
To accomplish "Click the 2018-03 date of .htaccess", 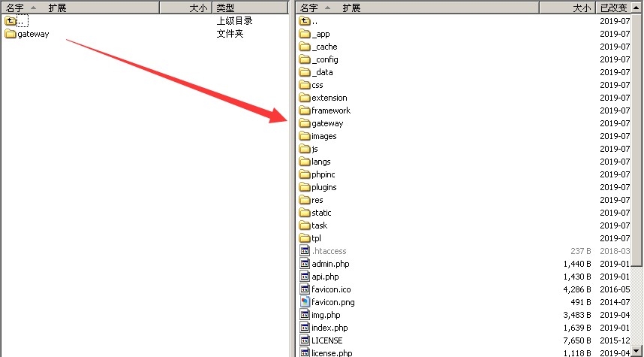I will (615, 251).
